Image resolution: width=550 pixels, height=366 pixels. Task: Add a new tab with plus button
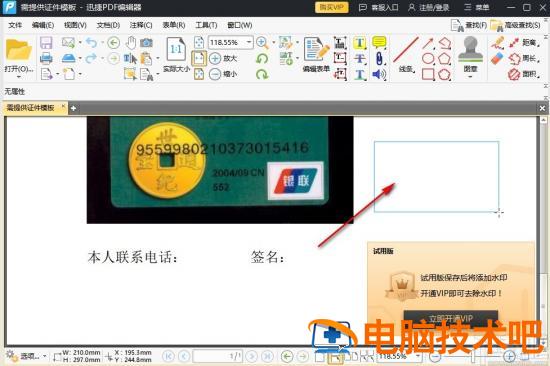click(73, 108)
